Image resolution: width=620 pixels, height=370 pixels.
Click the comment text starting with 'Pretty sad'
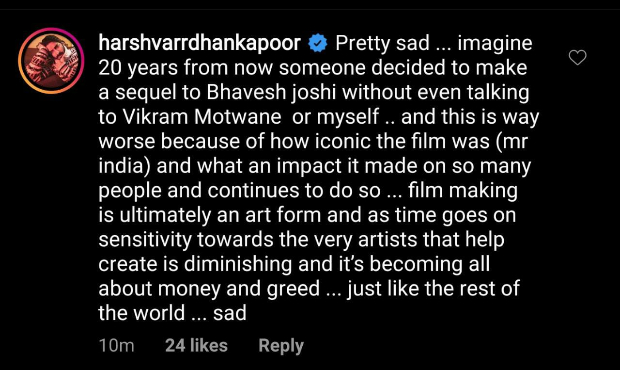(x=319, y=178)
